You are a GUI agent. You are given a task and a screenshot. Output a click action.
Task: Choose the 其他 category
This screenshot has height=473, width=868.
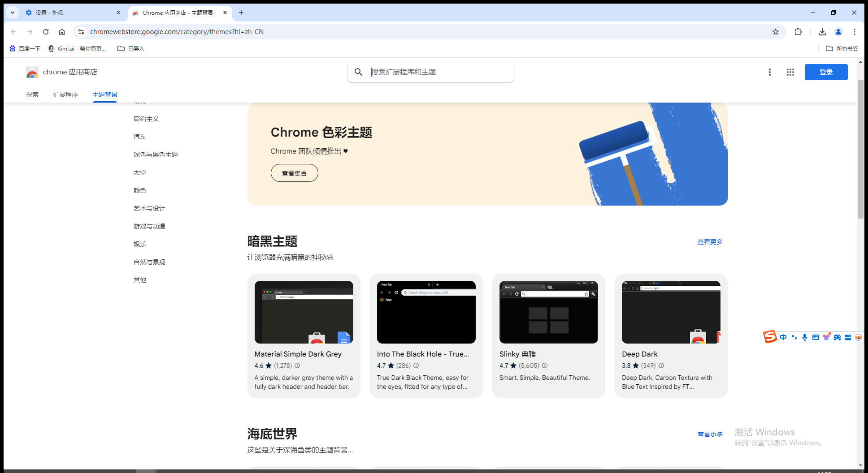(140, 280)
